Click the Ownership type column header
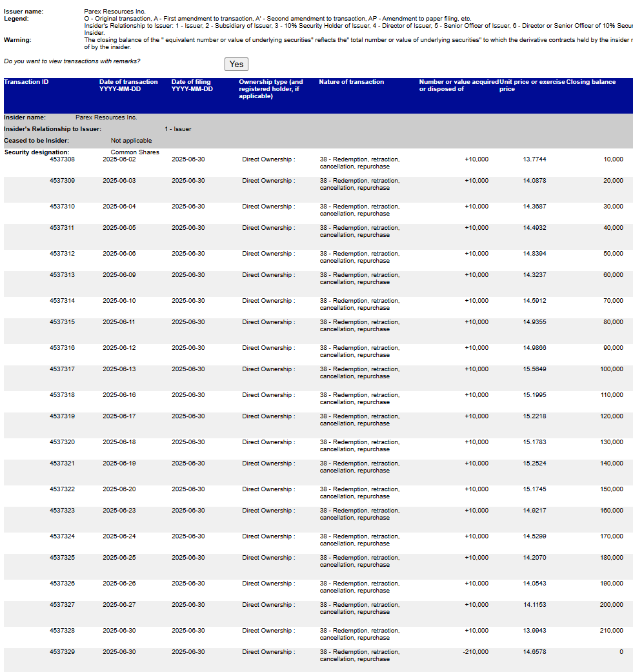 270,88
